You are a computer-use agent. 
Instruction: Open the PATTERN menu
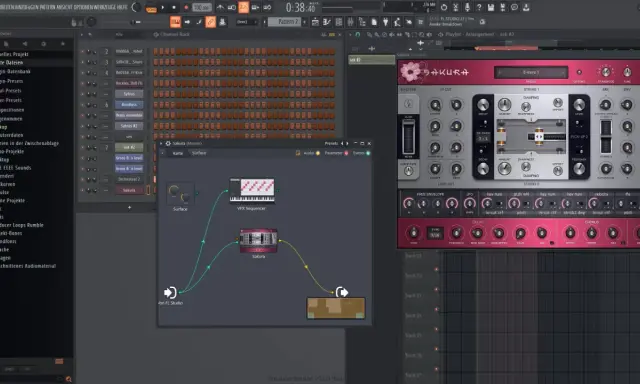coord(47,7)
